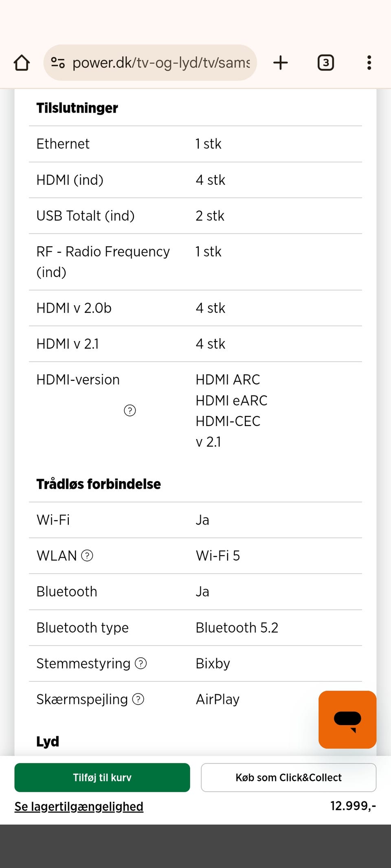The image size is (391, 868).
Task: Tap the Tilslutninger section heading
Action: point(77,108)
